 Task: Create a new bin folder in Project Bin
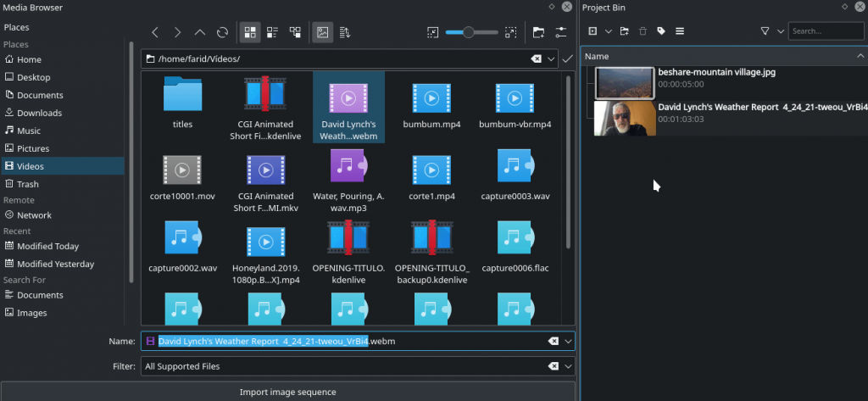click(x=624, y=31)
